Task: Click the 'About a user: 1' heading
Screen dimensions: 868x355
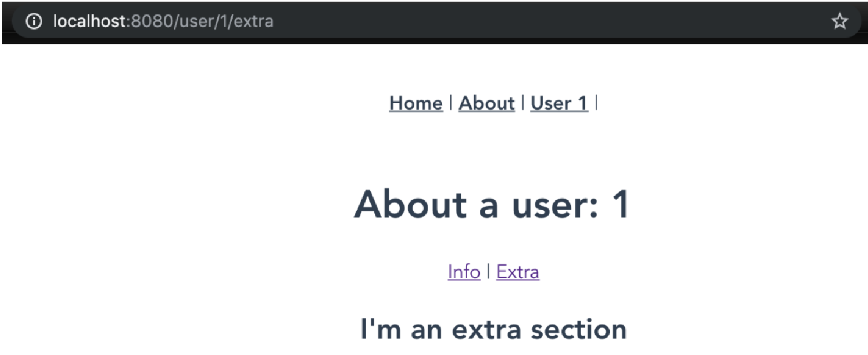Action: tap(492, 204)
